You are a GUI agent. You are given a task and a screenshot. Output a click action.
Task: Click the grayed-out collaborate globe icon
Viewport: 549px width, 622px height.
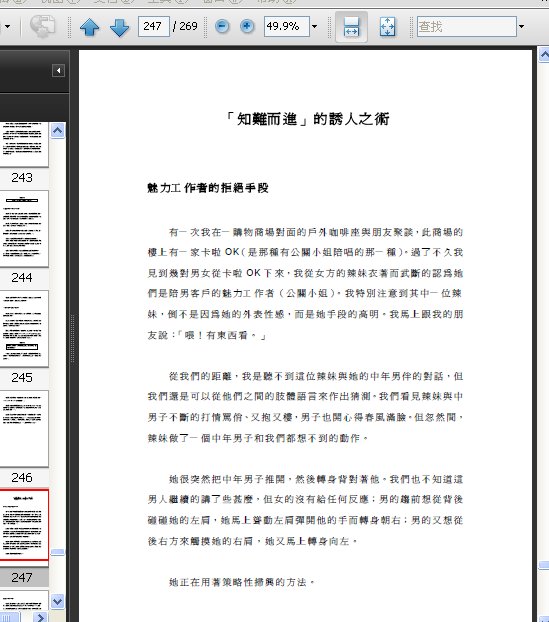pyautogui.click(x=42, y=27)
